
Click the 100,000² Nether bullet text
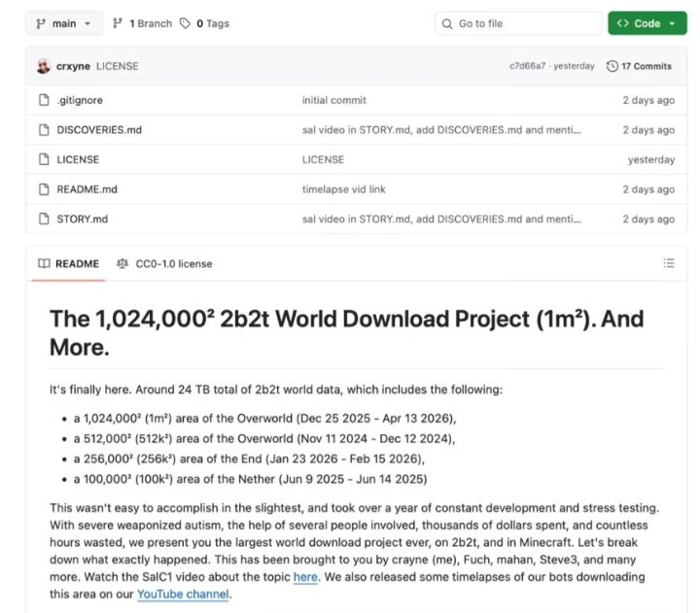point(251,479)
